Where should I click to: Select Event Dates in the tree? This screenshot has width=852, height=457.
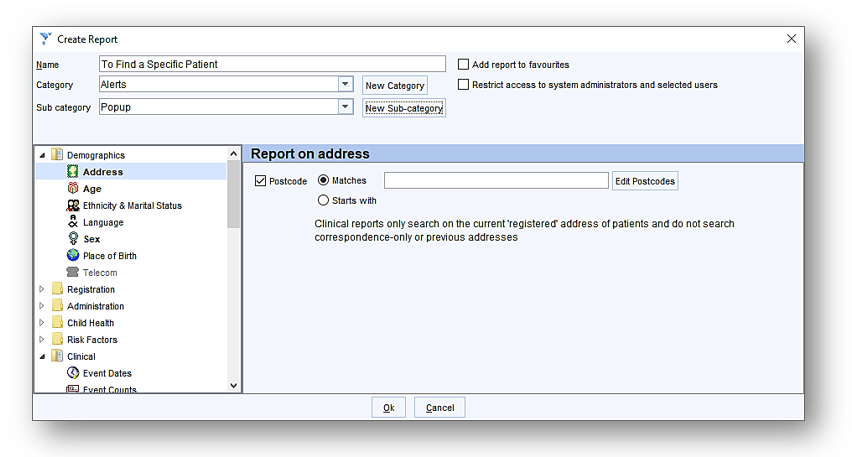[107, 373]
